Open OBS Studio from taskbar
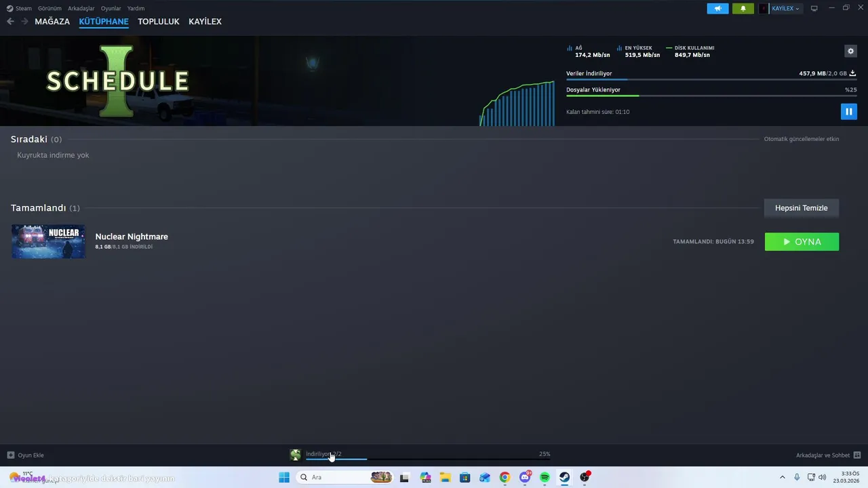The image size is (868, 488). click(585, 477)
